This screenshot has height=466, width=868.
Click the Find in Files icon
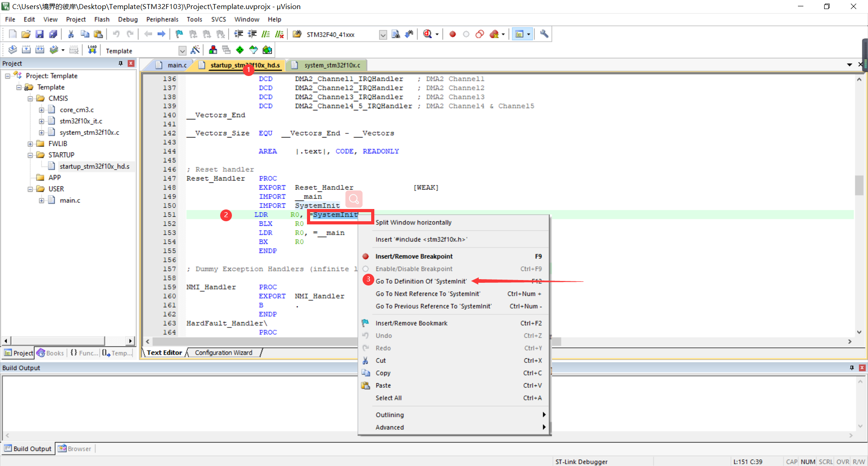[297, 34]
